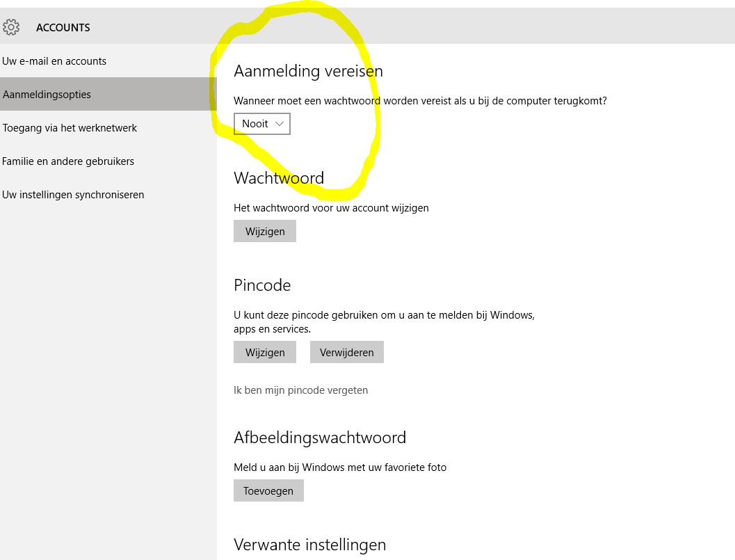Click the Pincode section heading
Screen dimensions: 735x560
coord(262,285)
